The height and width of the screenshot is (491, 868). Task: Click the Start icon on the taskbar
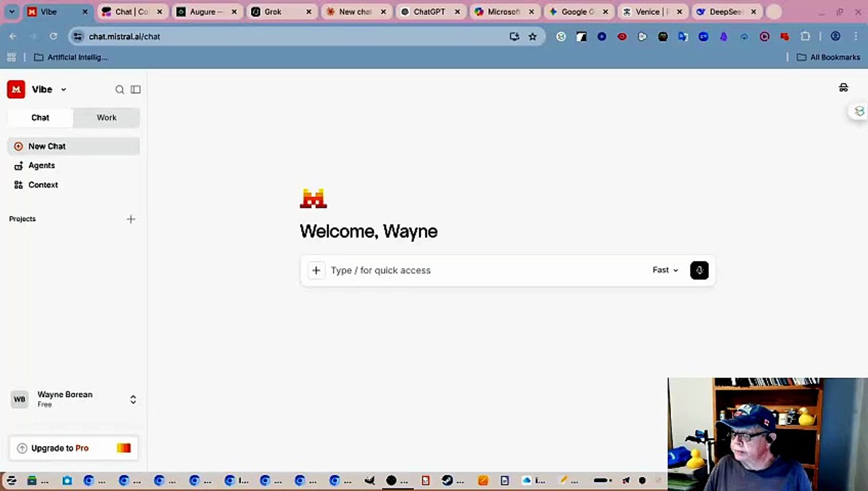coord(11,481)
